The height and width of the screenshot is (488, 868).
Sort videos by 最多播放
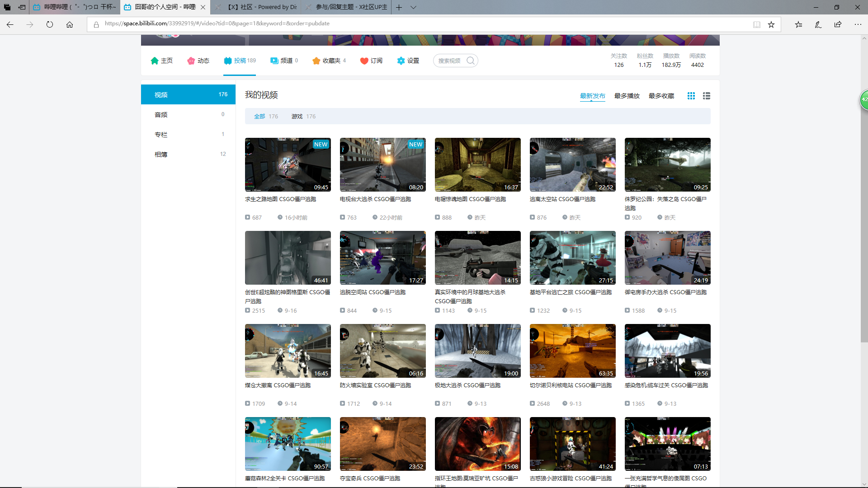click(x=627, y=96)
